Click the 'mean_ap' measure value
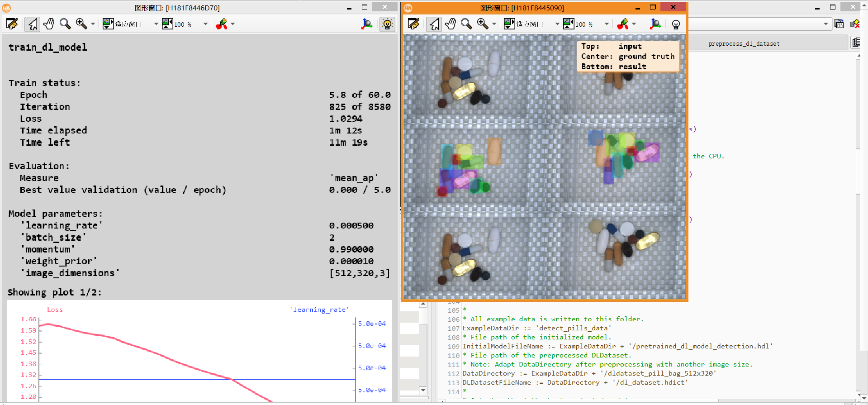Viewport: 868px width, 405px height. (354, 178)
